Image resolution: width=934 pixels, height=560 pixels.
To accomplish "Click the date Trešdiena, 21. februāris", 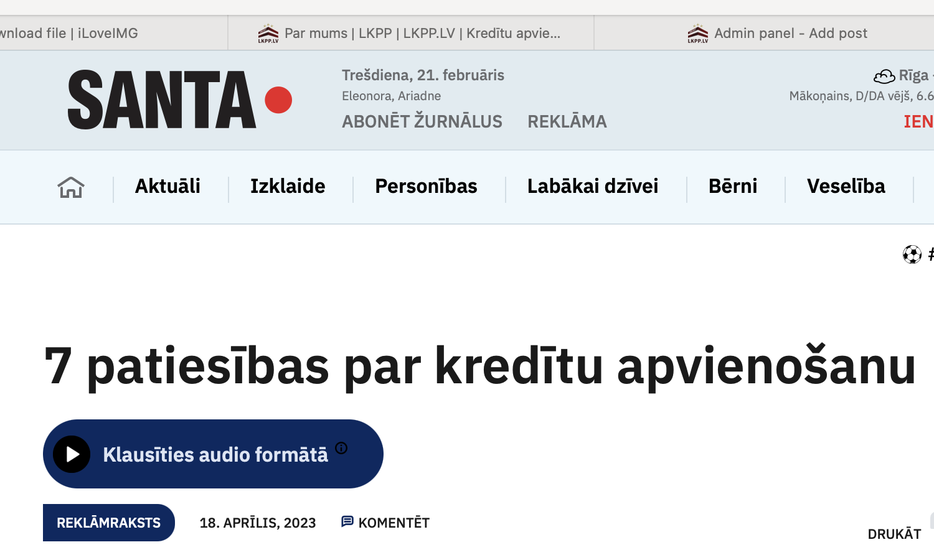I will (x=423, y=75).
